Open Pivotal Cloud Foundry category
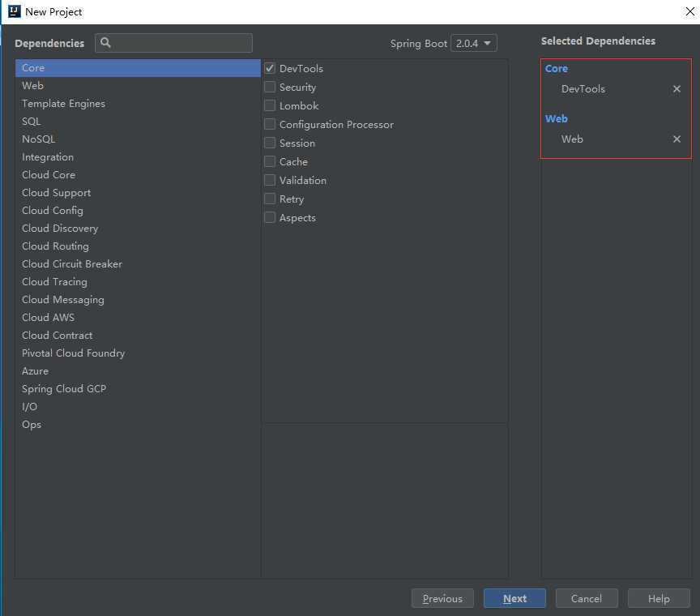 [138, 353]
